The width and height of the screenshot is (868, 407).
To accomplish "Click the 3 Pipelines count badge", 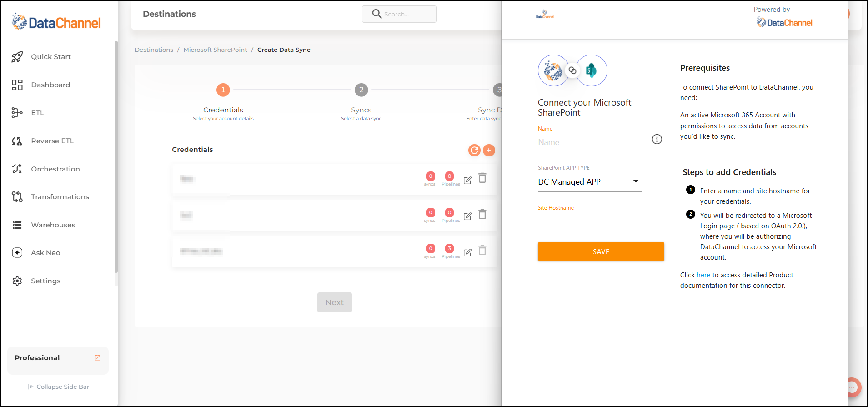I will 449,248.
